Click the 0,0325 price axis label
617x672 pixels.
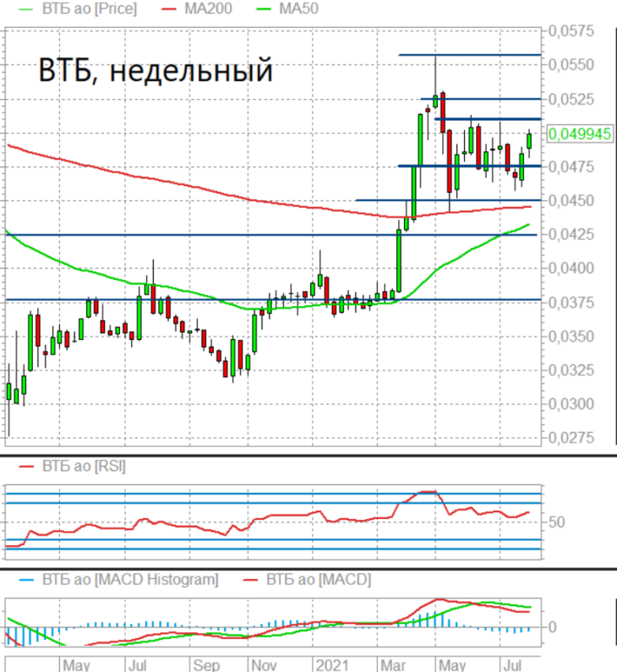click(571, 370)
